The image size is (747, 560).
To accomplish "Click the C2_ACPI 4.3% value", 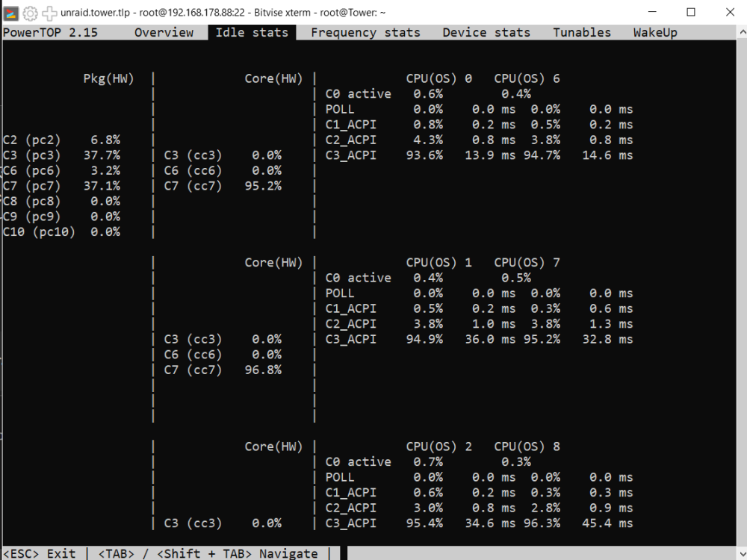I will pyautogui.click(x=428, y=140).
